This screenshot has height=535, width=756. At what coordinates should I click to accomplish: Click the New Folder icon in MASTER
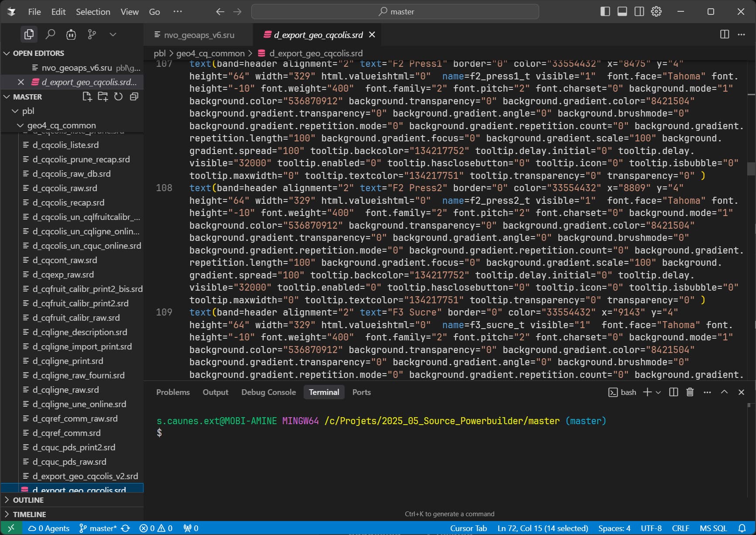tap(103, 96)
